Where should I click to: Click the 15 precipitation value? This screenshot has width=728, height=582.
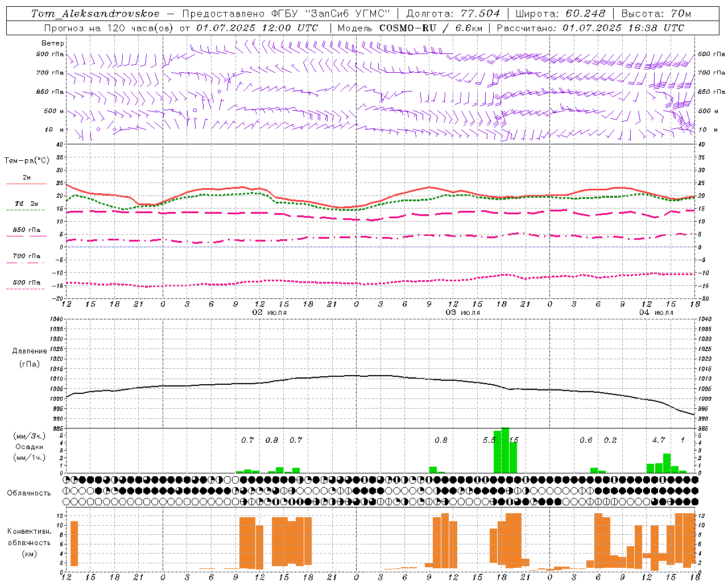click(x=514, y=440)
